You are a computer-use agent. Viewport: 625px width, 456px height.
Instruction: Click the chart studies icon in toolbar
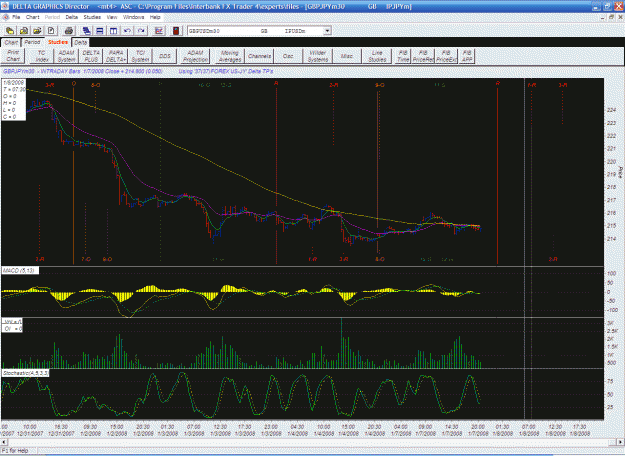coord(159,31)
